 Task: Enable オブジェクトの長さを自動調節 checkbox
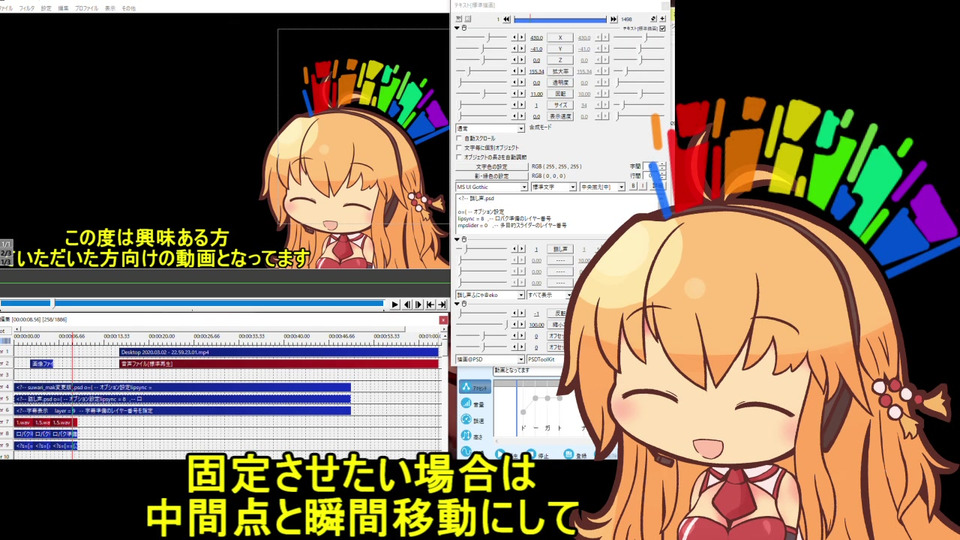(459, 157)
